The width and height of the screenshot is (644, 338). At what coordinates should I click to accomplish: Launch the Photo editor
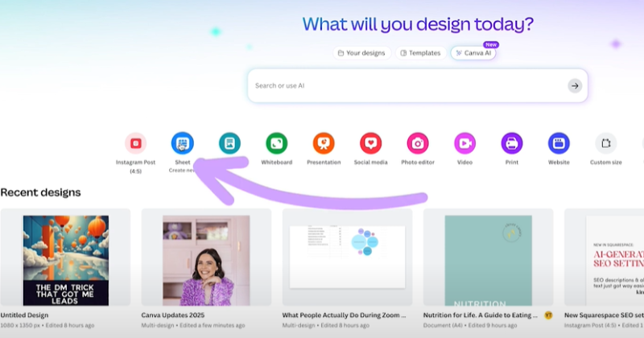[418, 143]
